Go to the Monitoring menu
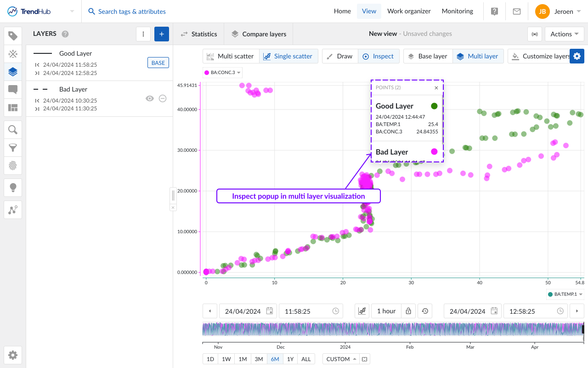Screen dimensions: 588x368 tap(457, 11)
